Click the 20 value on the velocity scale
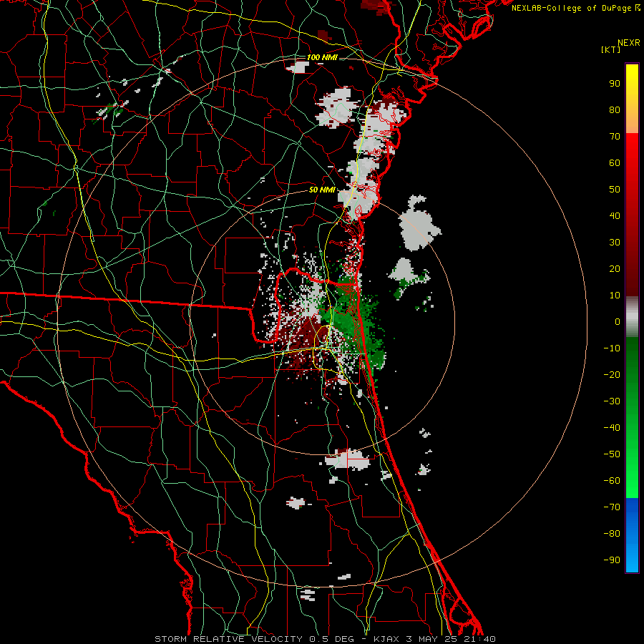Image resolution: width=644 pixels, height=644 pixels. coord(615,268)
